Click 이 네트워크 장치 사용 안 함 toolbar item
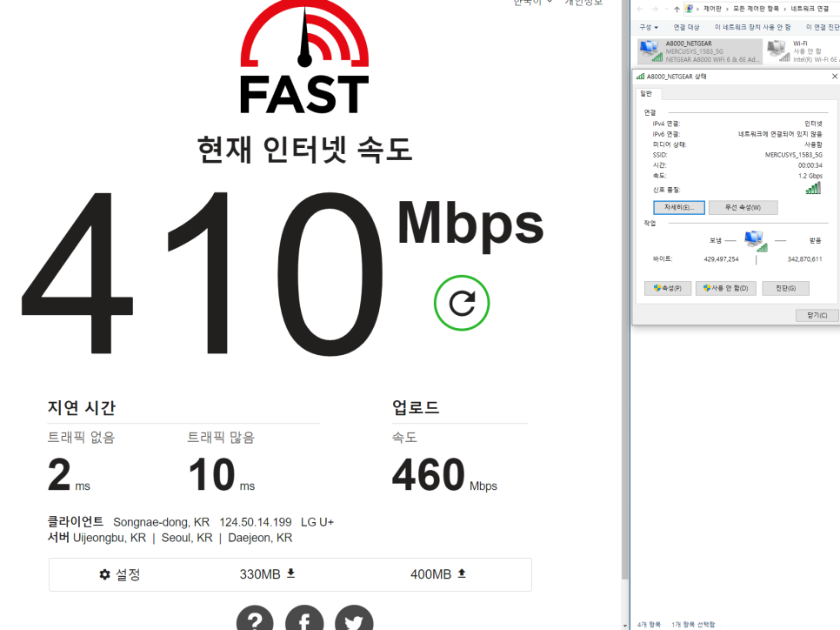The image size is (840, 630). (x=752, y=27)
